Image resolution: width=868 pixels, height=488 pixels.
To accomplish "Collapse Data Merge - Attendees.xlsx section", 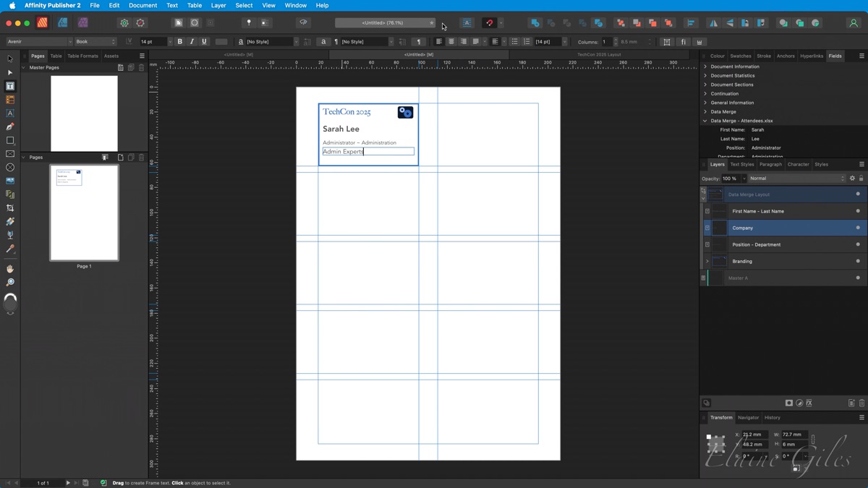I will (705, 121).
